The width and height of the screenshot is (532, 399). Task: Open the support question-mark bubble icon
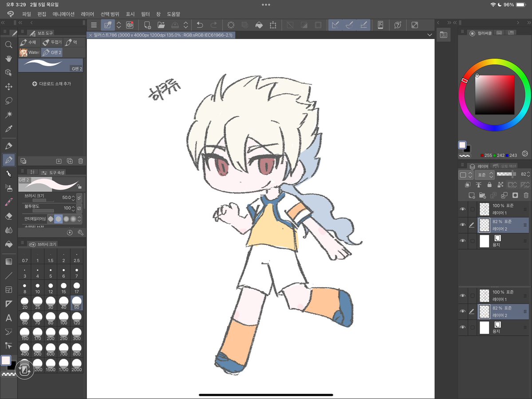tap(398, 25)
